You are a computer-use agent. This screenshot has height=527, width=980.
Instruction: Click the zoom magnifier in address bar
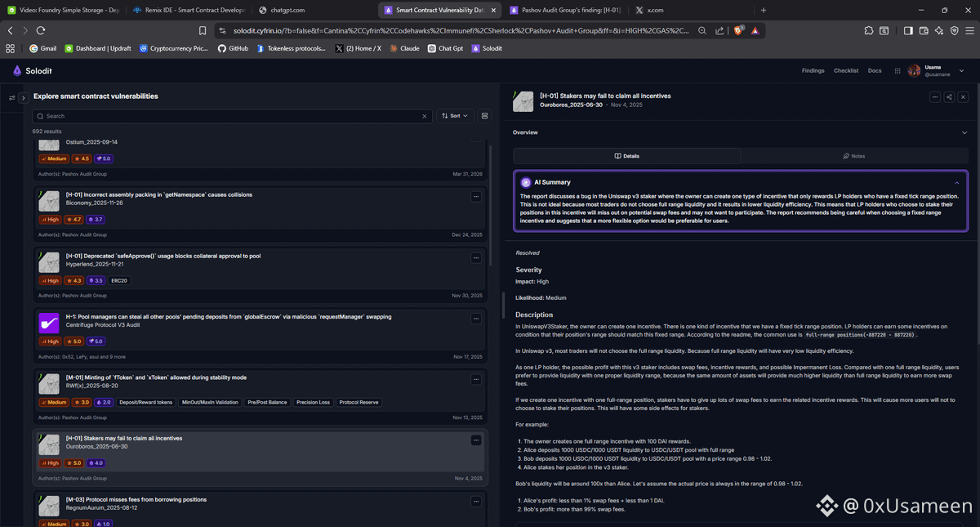coord(702,30)
